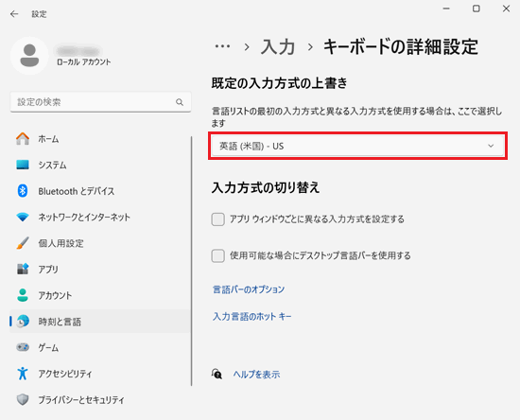Click the ホーム house icon
The height and width of the screenshot is (420, 520).
pyautogui.click(x=23, y=139)
